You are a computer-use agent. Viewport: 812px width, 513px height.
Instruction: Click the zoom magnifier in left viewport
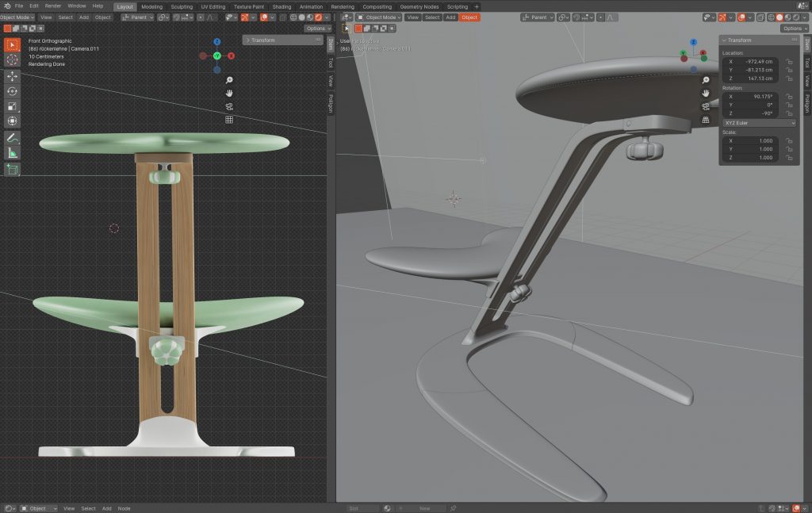click(x=229, y=79)
